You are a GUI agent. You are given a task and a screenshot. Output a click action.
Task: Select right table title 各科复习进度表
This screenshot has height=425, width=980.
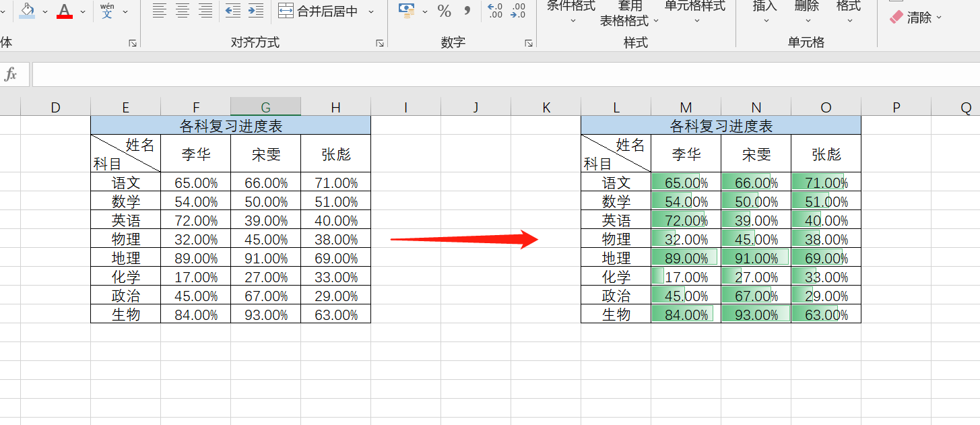pyautogui.click(x=721, y=125)
